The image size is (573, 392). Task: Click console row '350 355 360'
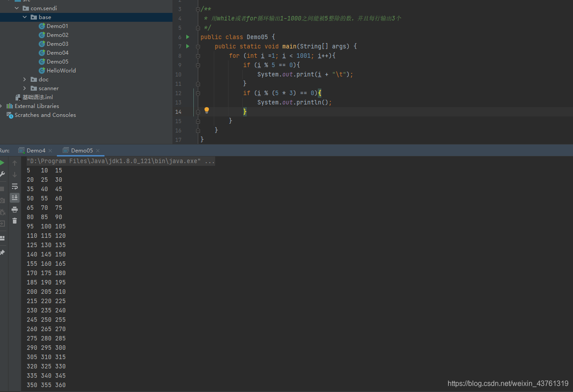46,385
